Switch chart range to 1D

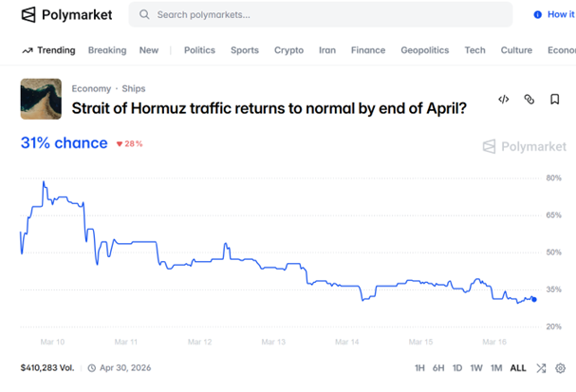[x=457, y=368]
